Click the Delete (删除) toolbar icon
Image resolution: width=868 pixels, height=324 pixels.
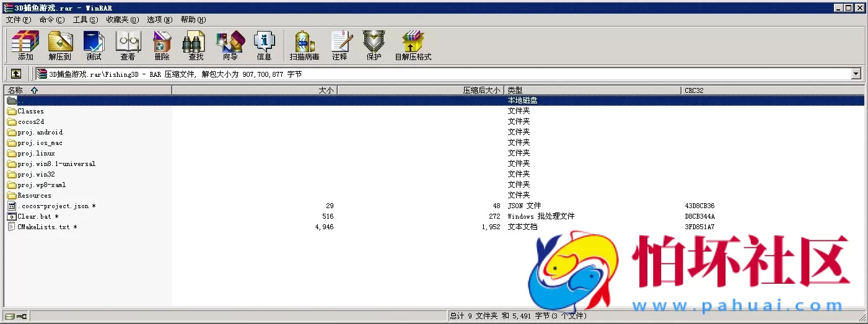tap(162, 45)
